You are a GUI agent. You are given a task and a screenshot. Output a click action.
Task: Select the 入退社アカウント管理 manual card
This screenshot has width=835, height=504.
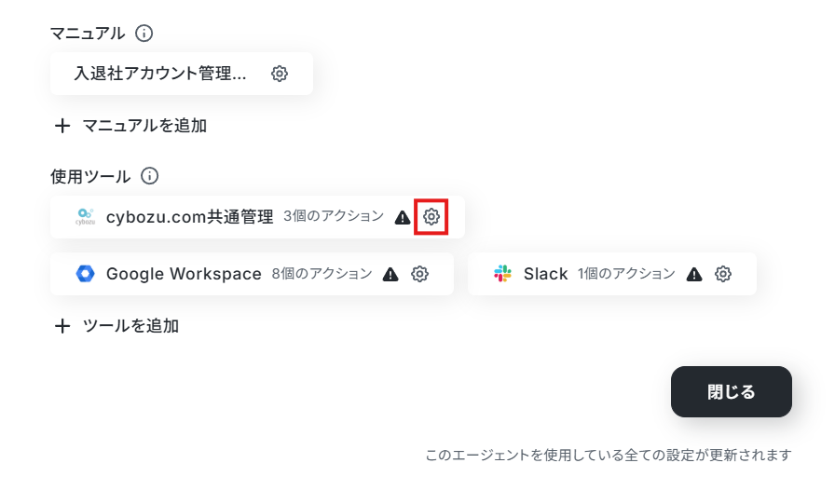[182, 74]
